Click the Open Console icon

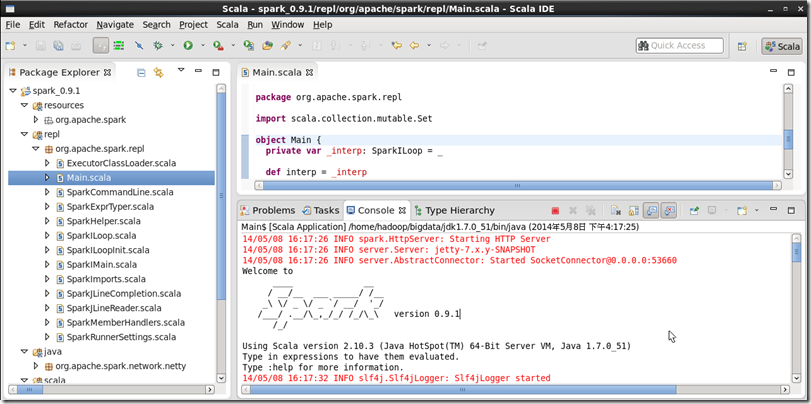(x=742, y=211)
